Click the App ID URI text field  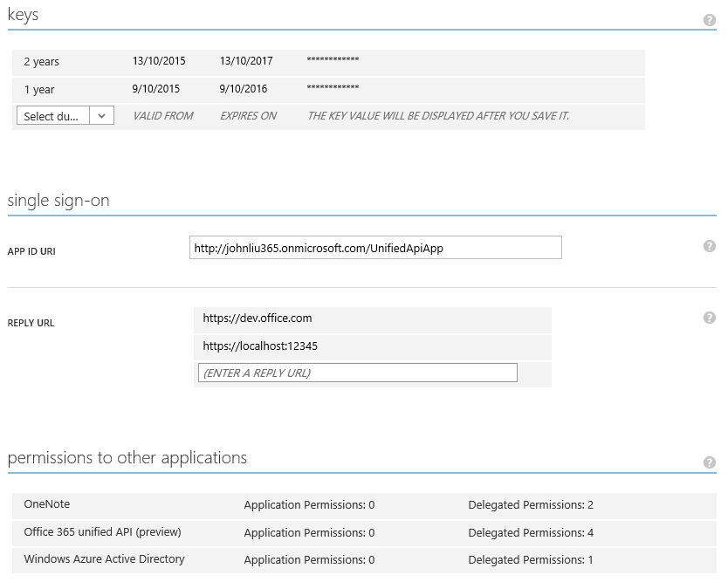coord(375,248)
